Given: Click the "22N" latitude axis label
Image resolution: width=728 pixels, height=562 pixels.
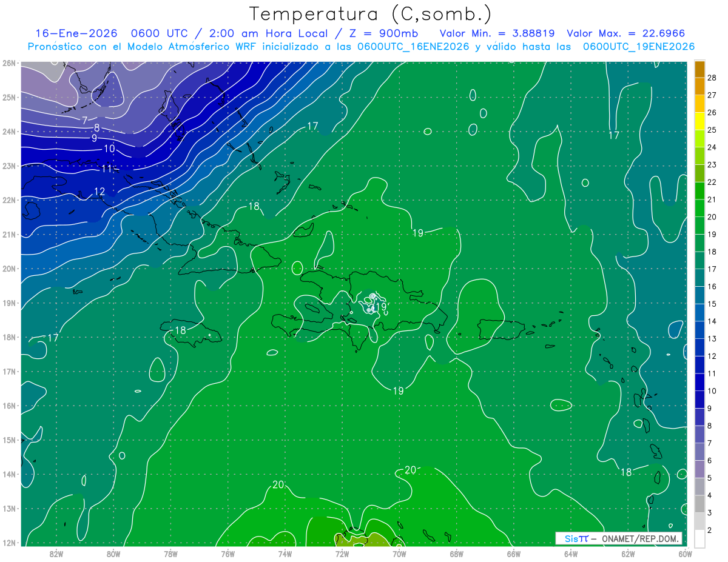Looking at the screenshot, I should click(9, 200).
